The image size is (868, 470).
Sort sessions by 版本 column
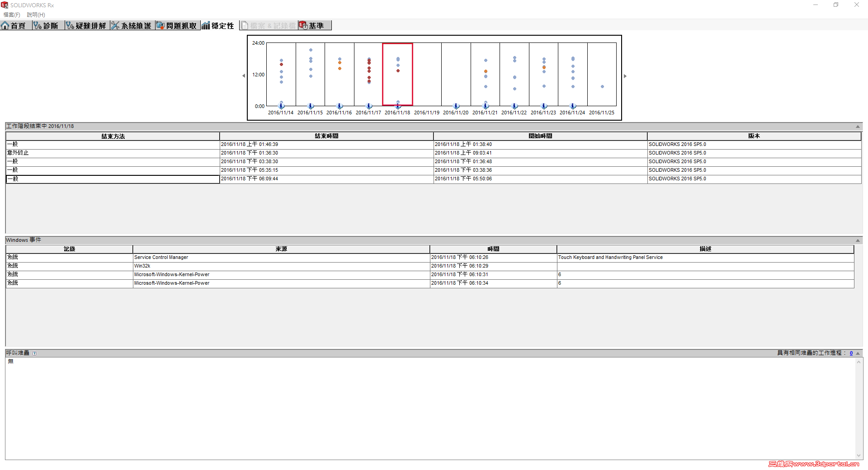(754, 136)
